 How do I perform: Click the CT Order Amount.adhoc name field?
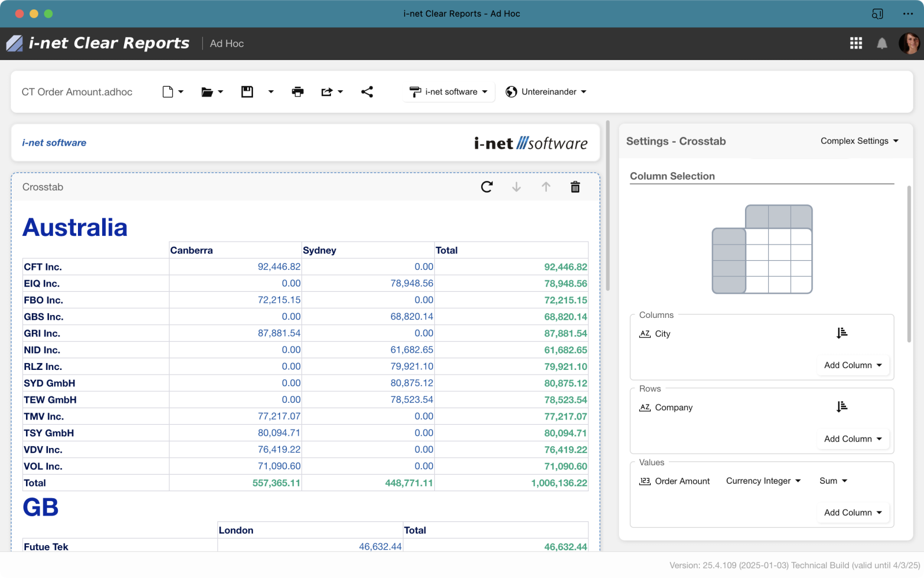(77, 91)
